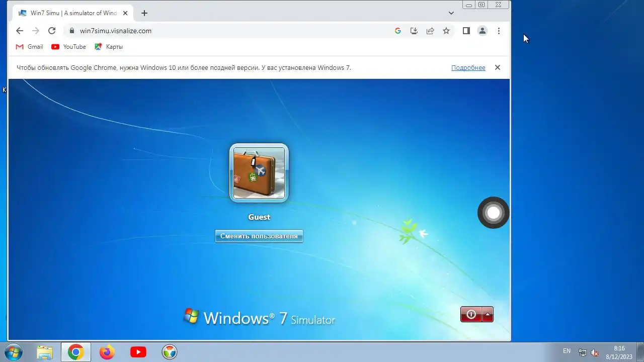Screen dimensions: 644x362
Task: Click the muted volume tray icon
Action: pos(595,352)
